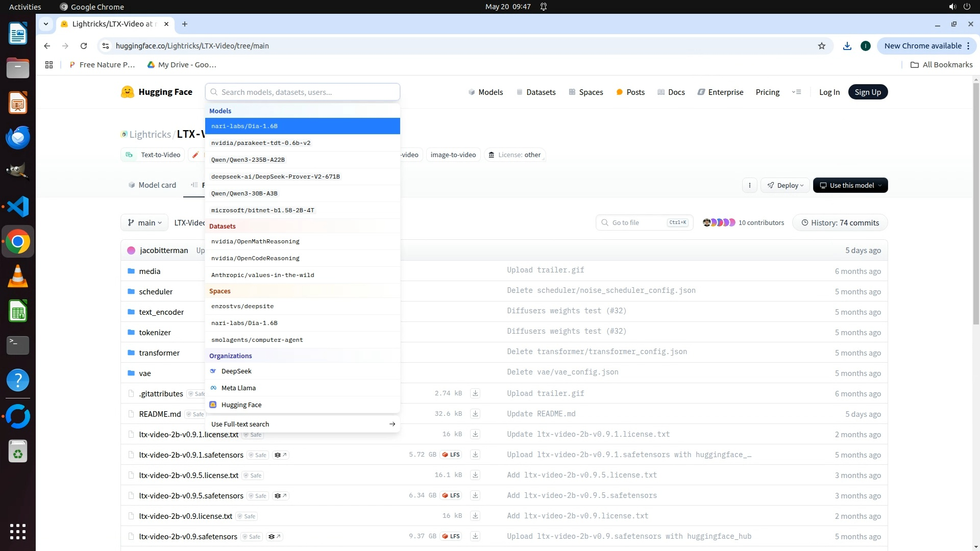Image resolution: width=980 pixels, height=551 pixels.
Task: Launch VLC from the dock
Action: coord(18,277)
